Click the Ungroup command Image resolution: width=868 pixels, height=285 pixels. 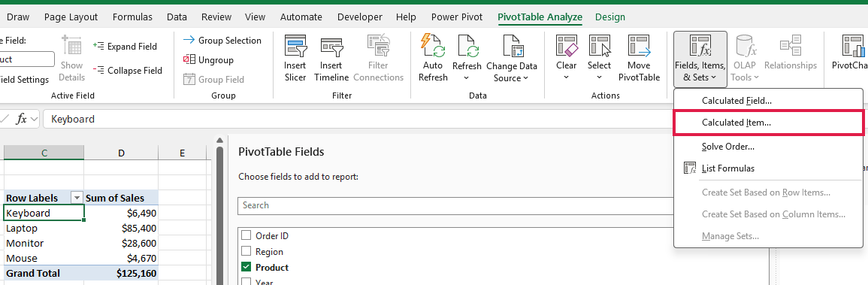click(x=208, y=59)
